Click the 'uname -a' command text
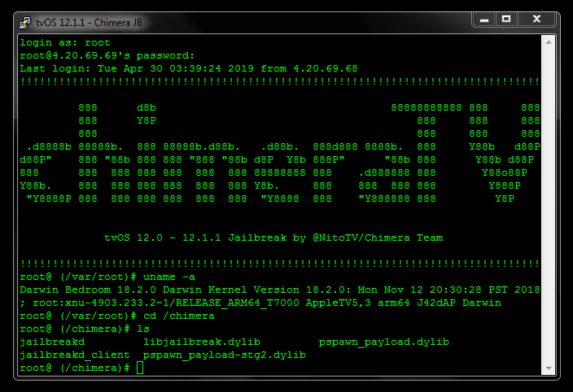This screenshot has height=392, width=573. 169,277
